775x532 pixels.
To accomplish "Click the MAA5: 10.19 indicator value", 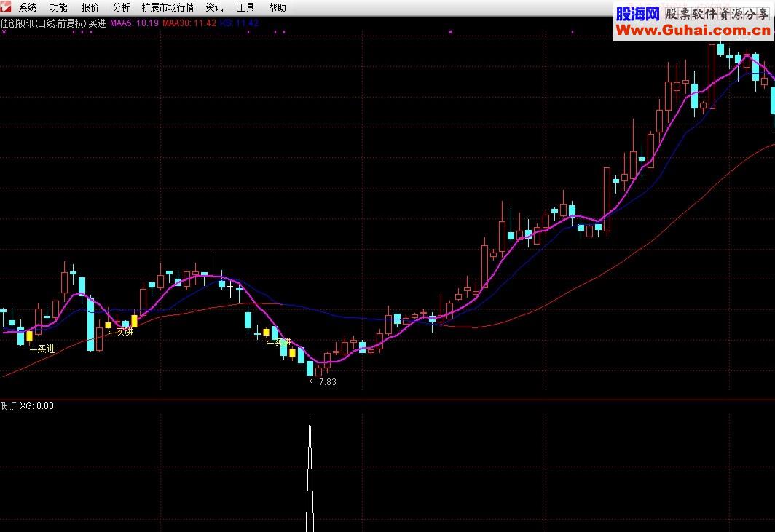I will tap(135, 23).
